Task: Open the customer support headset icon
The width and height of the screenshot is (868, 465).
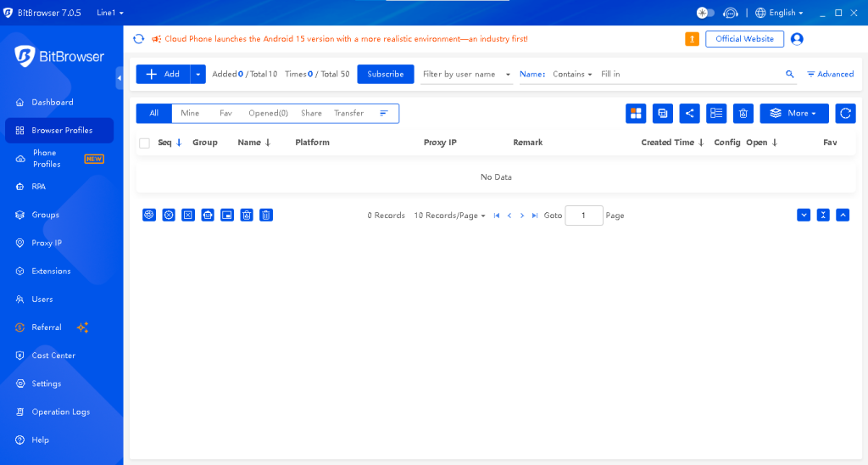Action: pyautogui.click(x=730, y=13)
